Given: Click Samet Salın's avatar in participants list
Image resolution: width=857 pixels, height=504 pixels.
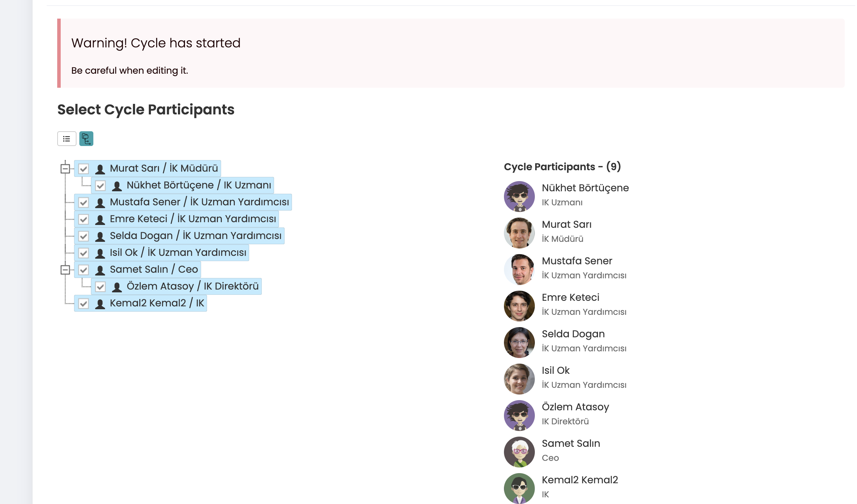Looking at the screenshot, I should [519, 452].
